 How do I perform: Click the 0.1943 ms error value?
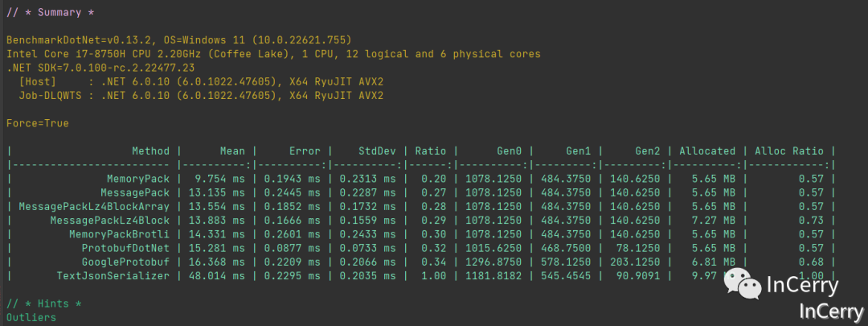(293, 179)
